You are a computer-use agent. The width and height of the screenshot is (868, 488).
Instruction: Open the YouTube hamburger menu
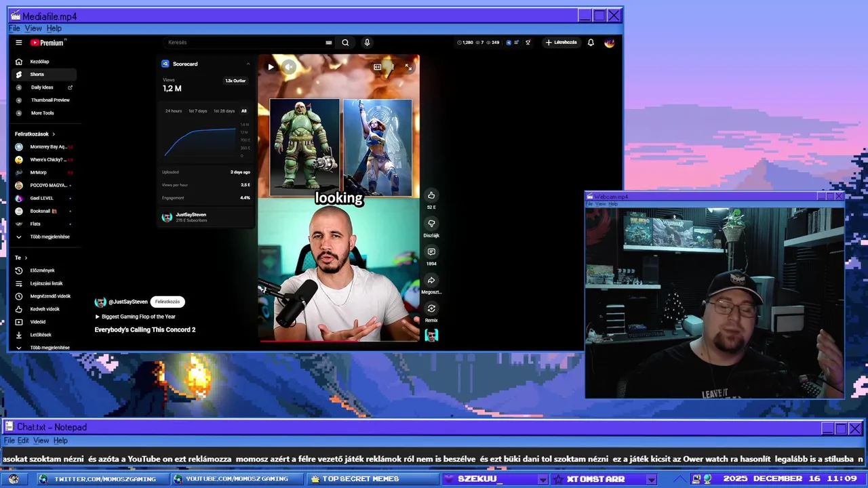pos(19,43)
